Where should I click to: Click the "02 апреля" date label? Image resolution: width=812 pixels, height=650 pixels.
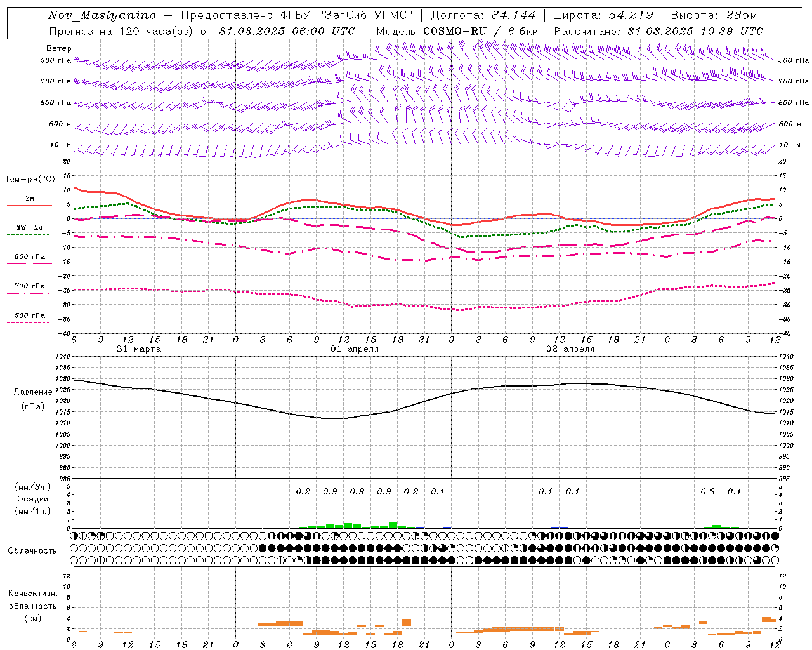coord(570,349)
